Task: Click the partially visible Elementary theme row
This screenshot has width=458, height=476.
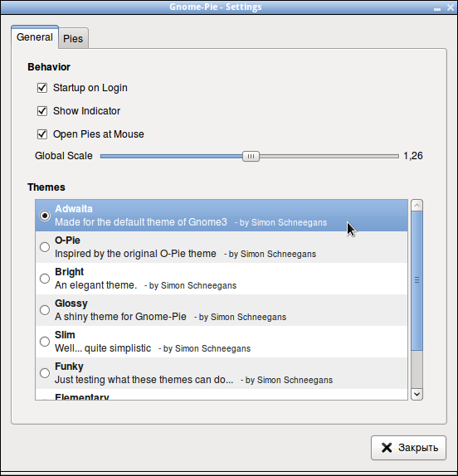Action: pos(222,396)
